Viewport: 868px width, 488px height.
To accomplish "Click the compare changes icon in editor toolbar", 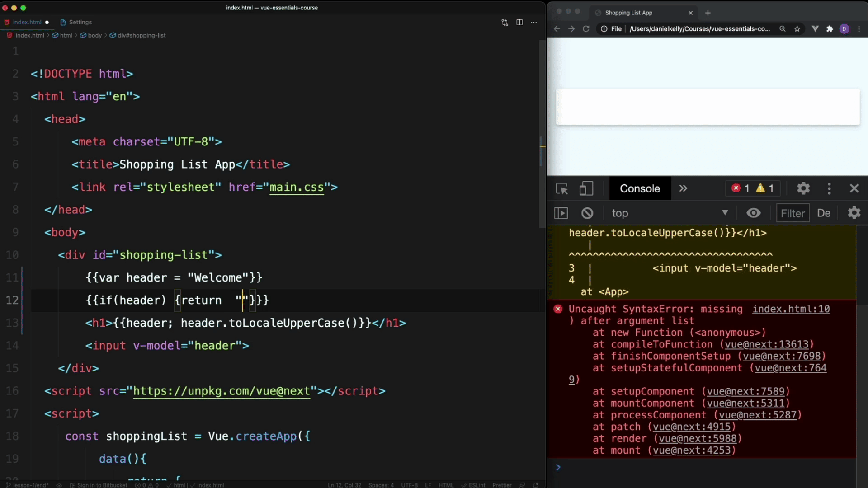I will pos(505,22).
